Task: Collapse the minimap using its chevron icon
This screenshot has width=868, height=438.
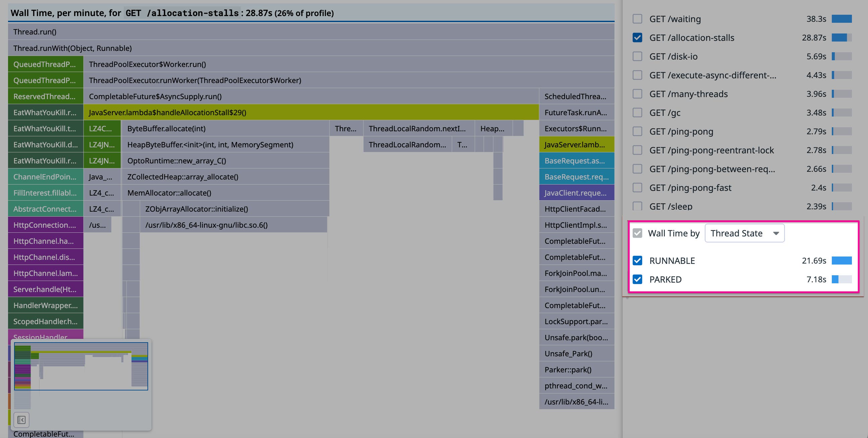Action: pyautogui.click(x=21, y=420)
